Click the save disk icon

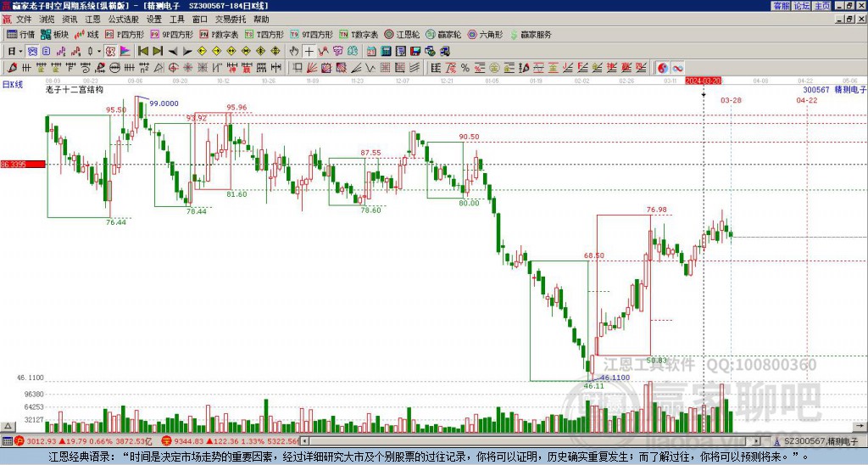tap(415, 52)
